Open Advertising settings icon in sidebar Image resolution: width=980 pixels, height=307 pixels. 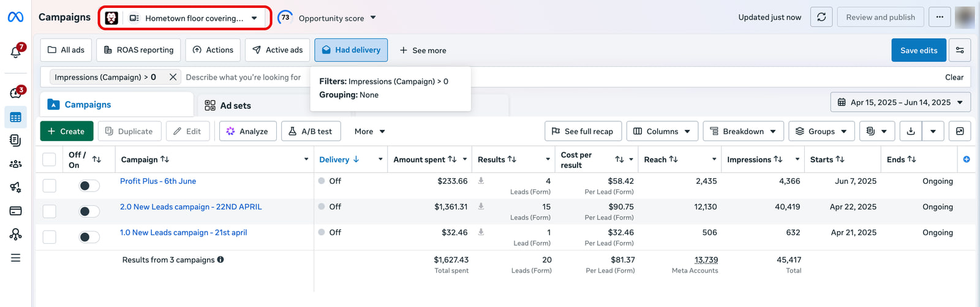(16, 188)
